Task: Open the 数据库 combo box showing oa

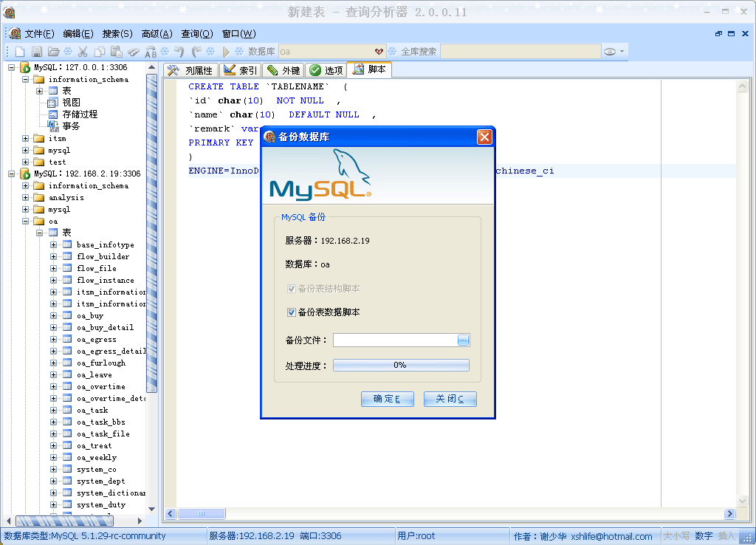Action: [331, 52]
